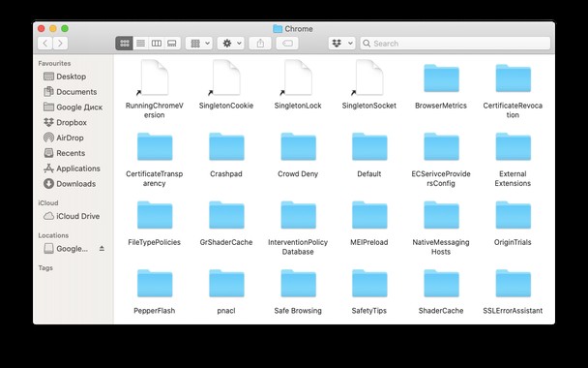Show Recents from the sidebar

point(65,153)
